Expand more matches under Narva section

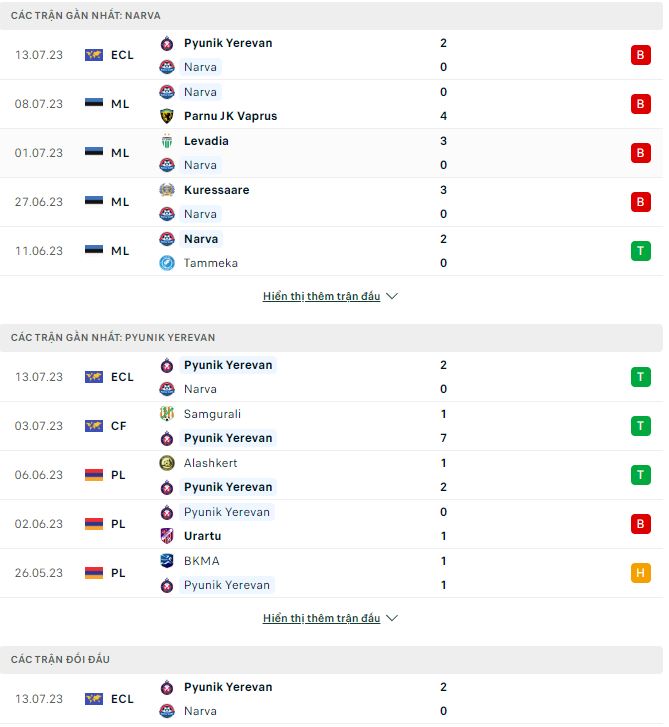[330, 297]
